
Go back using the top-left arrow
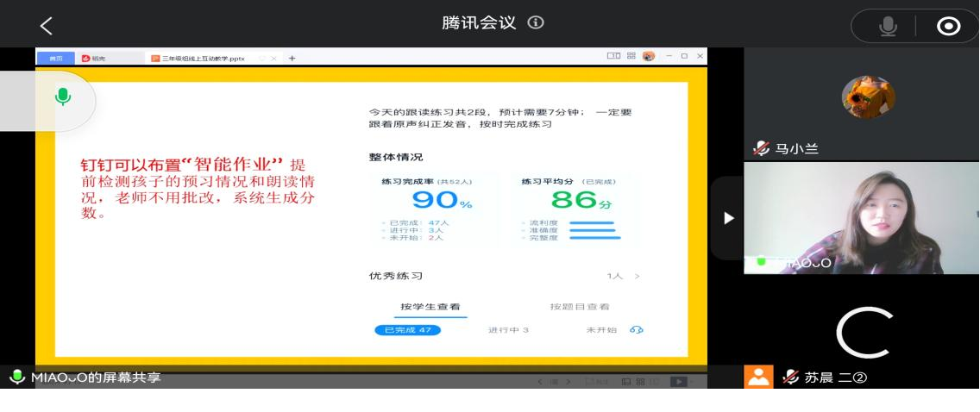(47, 26)
